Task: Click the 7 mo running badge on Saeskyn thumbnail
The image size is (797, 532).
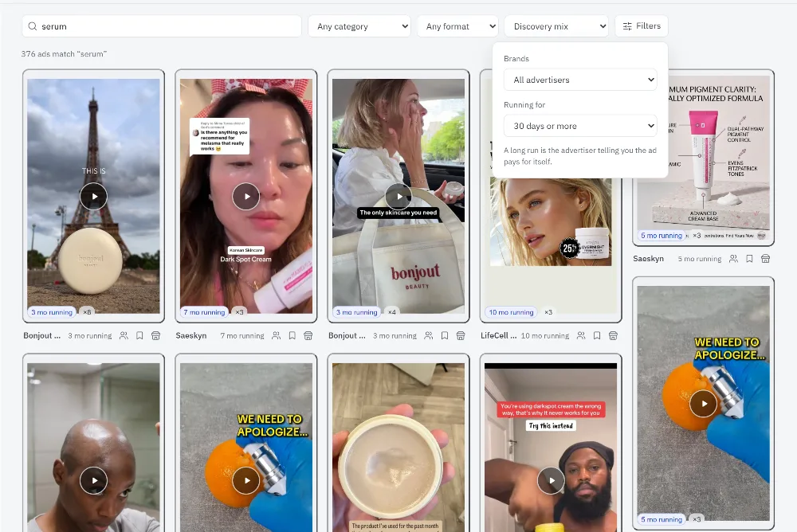Action: [204, 312]
